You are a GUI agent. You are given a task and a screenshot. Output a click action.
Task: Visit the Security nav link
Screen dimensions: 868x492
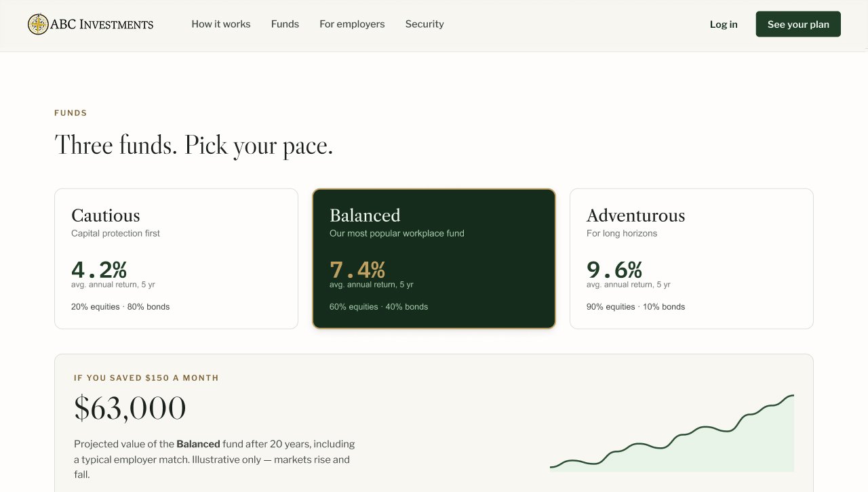(425, 24)
